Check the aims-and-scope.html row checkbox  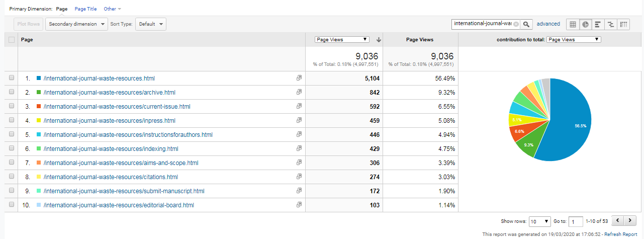(12, 163)
